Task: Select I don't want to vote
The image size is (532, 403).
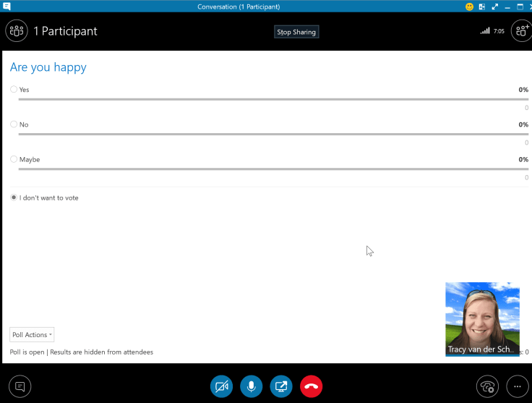Action: [x=14, y=198]
